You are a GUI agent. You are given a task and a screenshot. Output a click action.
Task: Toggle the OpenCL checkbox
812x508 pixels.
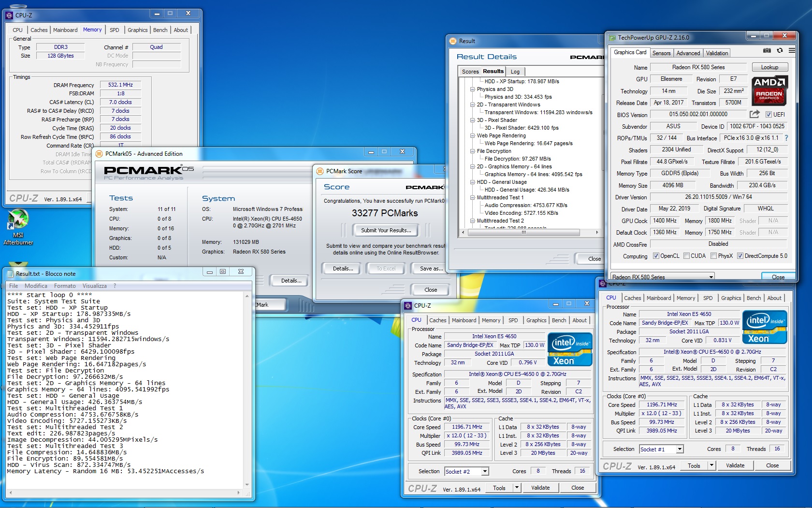(656, 256)
